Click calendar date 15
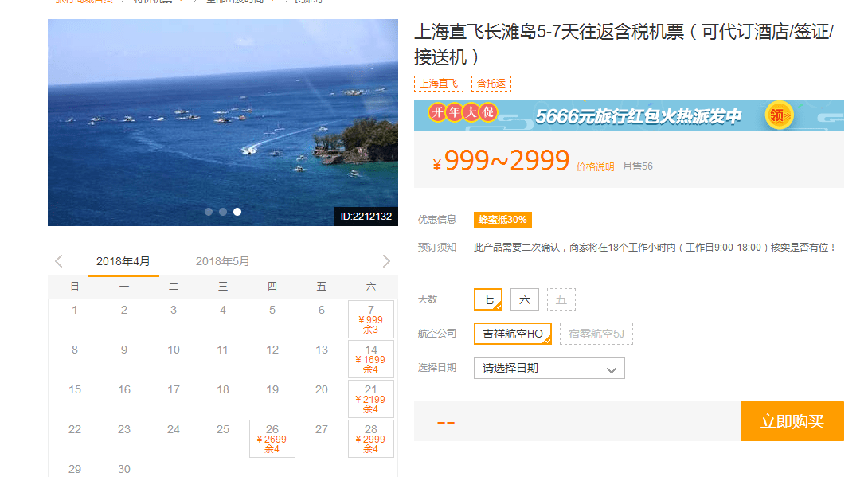 pyautogui.click(x=75, y=389)
